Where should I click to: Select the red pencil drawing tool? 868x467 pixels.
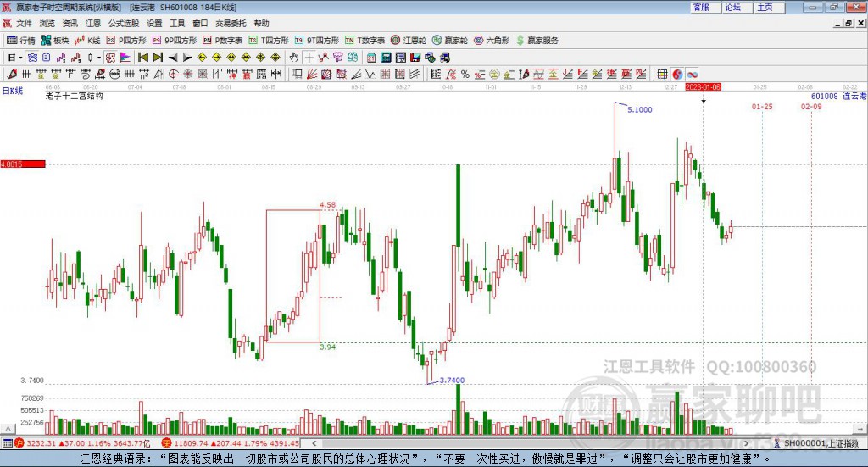tap(12, 74)
